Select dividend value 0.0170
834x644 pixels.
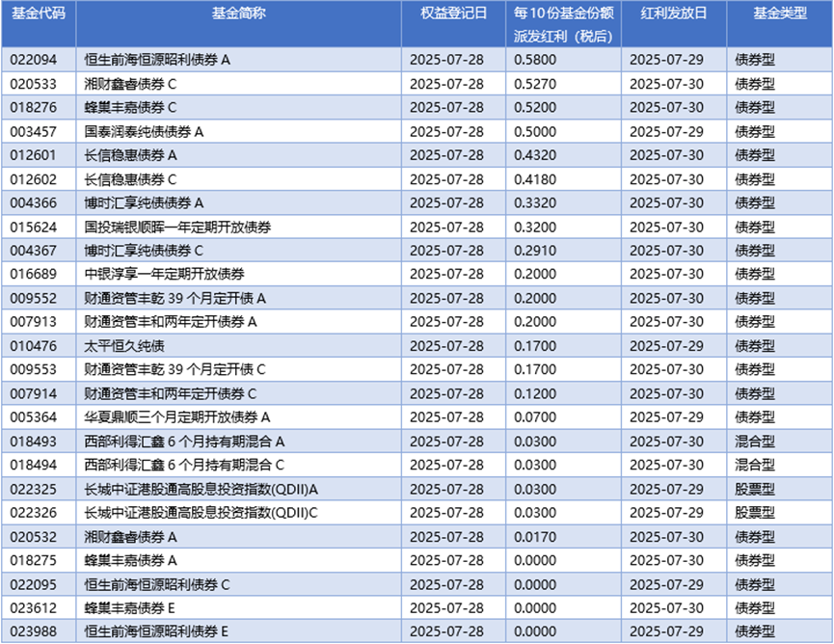coord(535,538)
